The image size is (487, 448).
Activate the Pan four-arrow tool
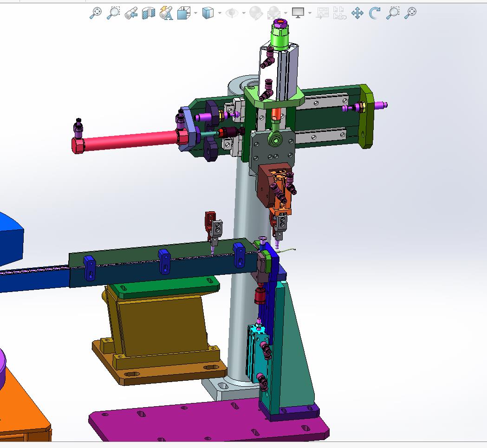(357, 13)
